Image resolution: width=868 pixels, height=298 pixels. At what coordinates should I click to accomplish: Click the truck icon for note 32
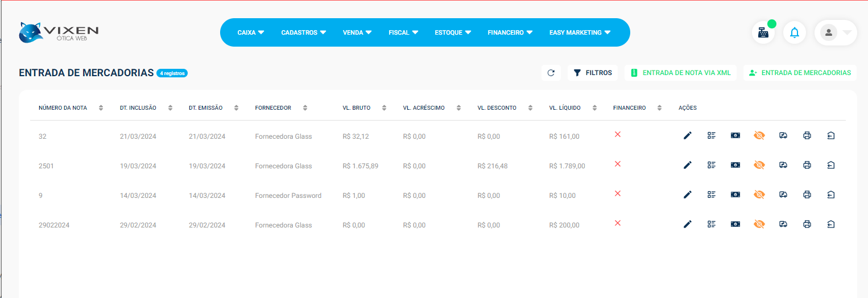pos(783,135)
